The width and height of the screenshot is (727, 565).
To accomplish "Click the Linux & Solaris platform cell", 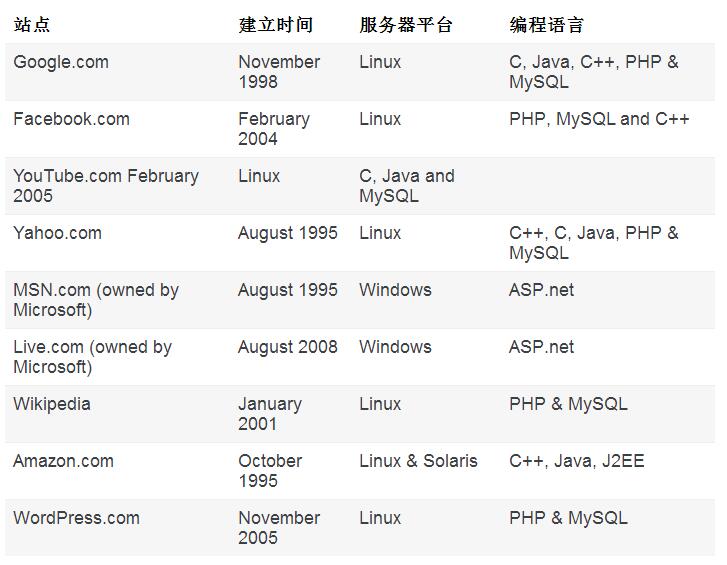I will 418,461.
